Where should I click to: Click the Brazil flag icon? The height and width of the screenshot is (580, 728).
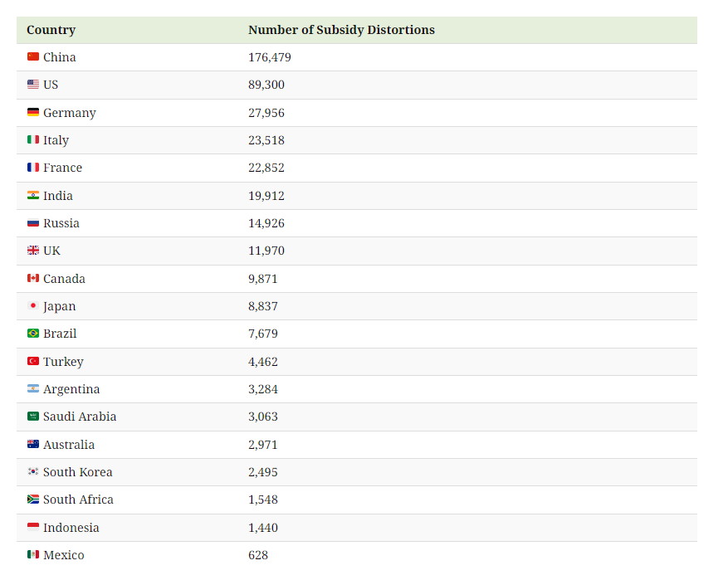(33, 334)
